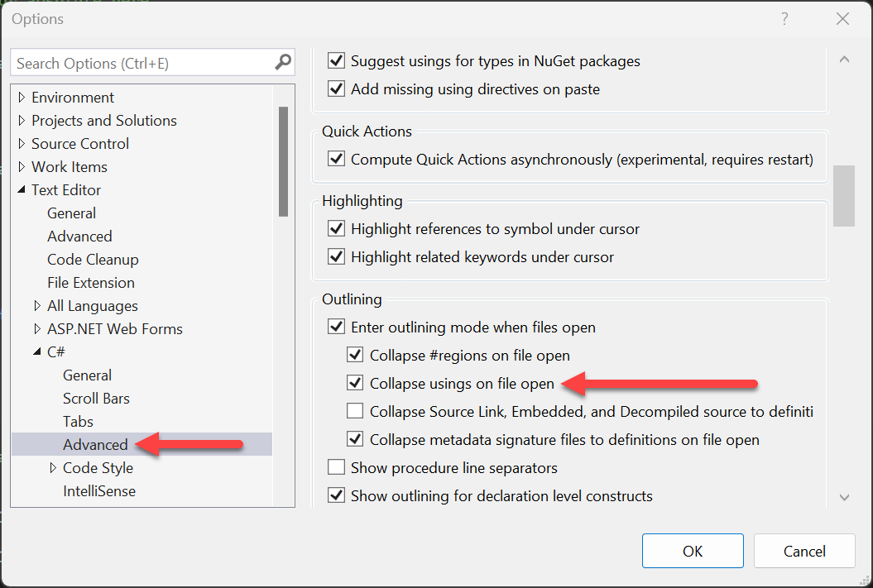Image resolution: width=873 pixels, height=588 pixels.
Task: Toggle Highlight references to symbol under cursor
Action: pyautogui.click(x=336, y=229)
